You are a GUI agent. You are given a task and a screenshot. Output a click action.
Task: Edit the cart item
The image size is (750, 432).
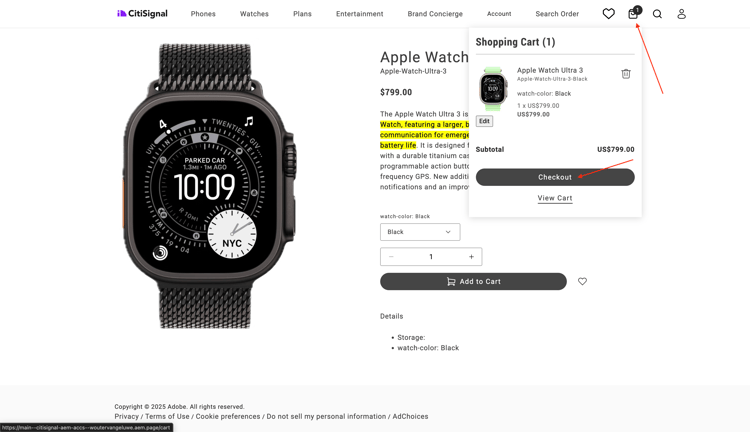[484, 121]
